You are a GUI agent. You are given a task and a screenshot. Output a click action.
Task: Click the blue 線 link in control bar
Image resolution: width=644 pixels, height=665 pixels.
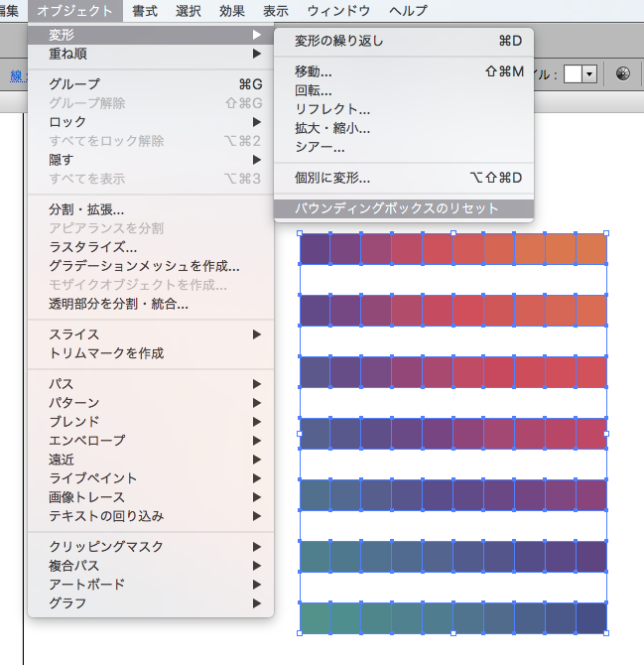pyautogui.click(x=18, y=76)
